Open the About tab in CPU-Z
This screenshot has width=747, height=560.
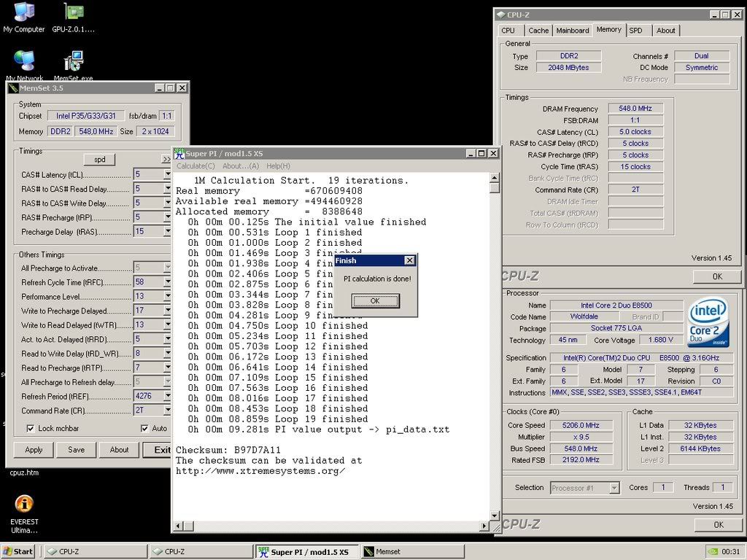pyautogui.click(x=665, y=31)
